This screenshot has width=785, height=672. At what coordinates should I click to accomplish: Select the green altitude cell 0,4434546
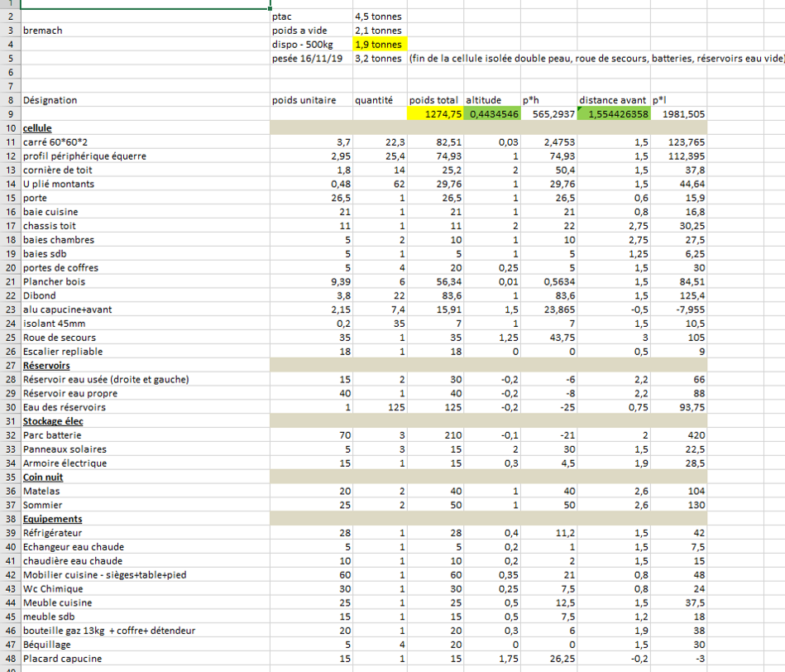[x=491, y=114]
